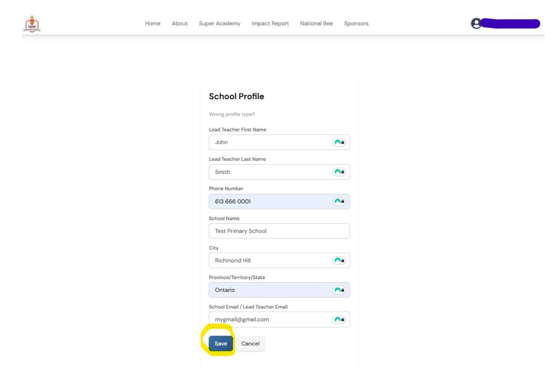Open the Home navigation link
The height and width of the screenshot is (392, 560).
[x=152, y=24]
